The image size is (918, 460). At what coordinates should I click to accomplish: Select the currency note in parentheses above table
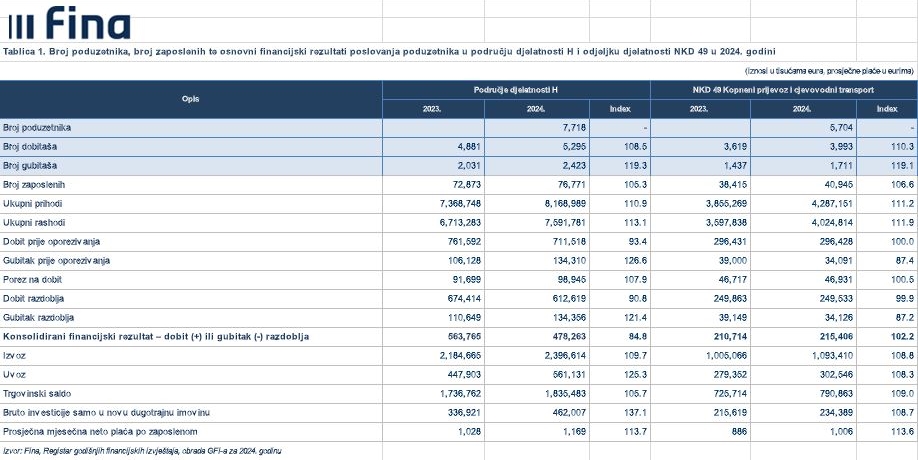coord(830,71)
